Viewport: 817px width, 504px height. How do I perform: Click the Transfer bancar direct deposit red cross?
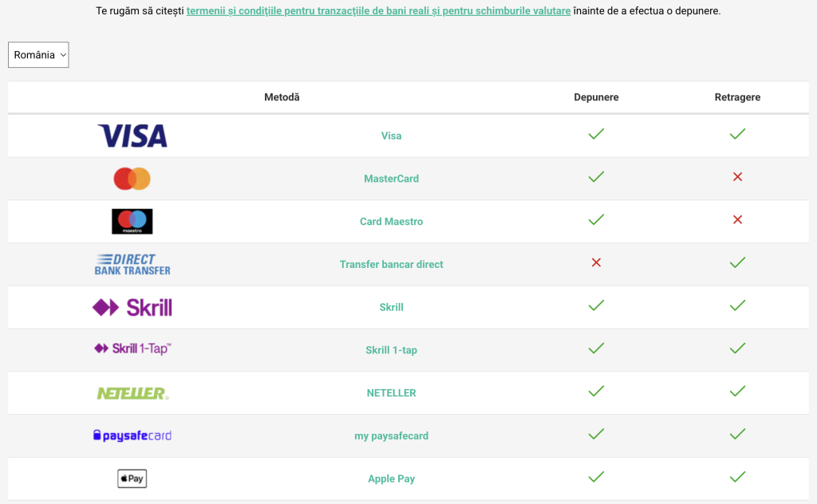pyautogui.click(x=596, y=263)
